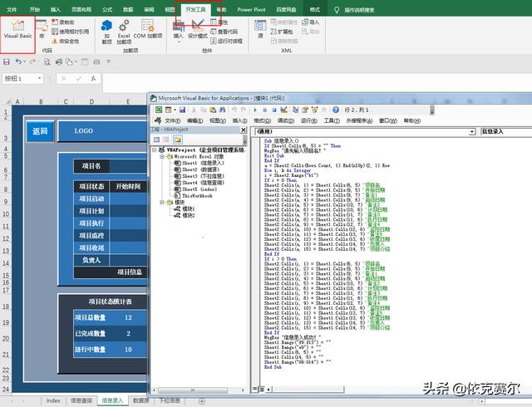Click Run Dialog (运行对话框)
Image resolution: width=532 pixels, height=407 pixels.
click(226, 41)
